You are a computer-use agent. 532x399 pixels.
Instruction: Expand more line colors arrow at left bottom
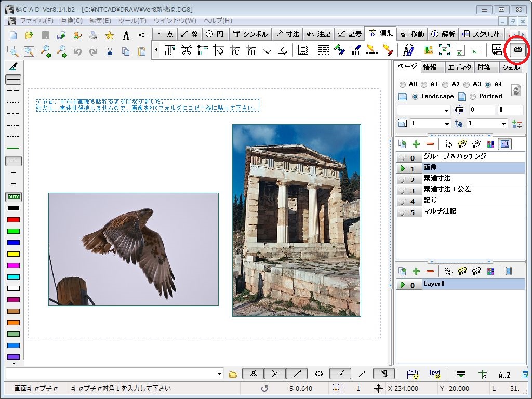pos(14,363)
